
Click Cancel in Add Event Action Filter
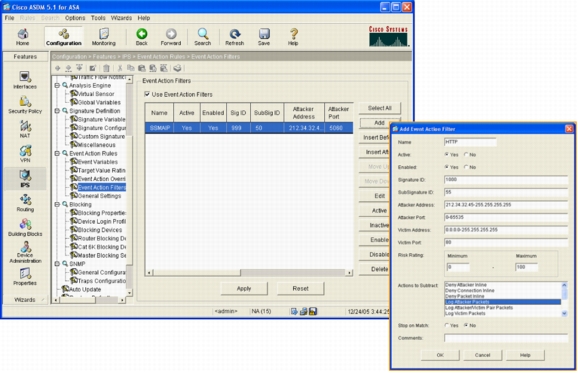483,355
